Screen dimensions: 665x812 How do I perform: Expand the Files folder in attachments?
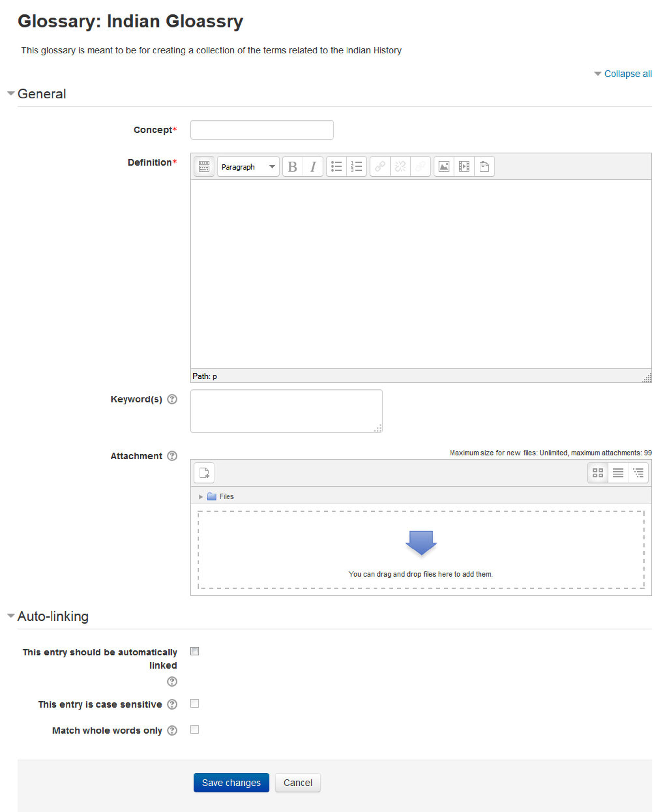coord(201,496)
